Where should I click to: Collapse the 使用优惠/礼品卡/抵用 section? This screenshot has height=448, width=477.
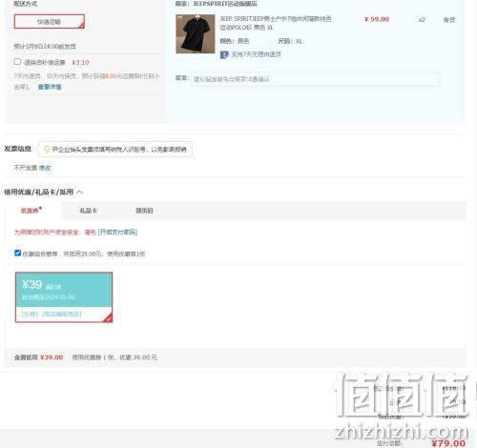(80, 192)
